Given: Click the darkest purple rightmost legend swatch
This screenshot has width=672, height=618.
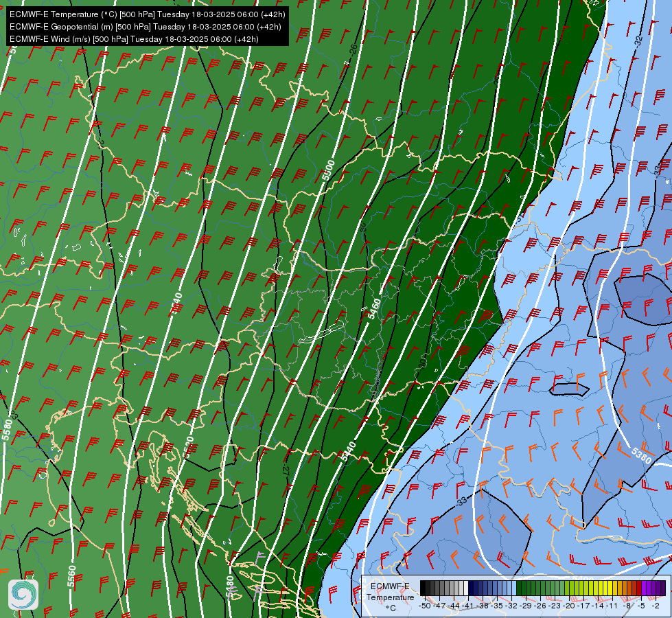Looking at the screenshot, I should [663, 588].
